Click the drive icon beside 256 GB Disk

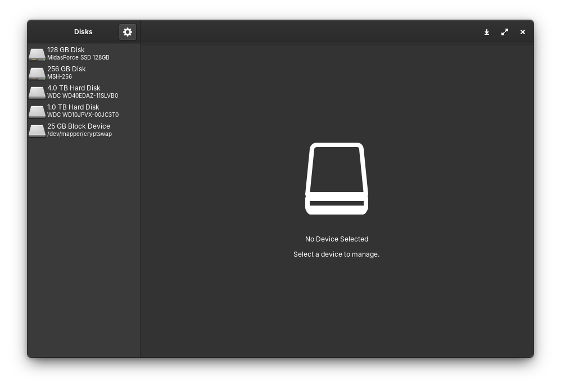point(37,72)
